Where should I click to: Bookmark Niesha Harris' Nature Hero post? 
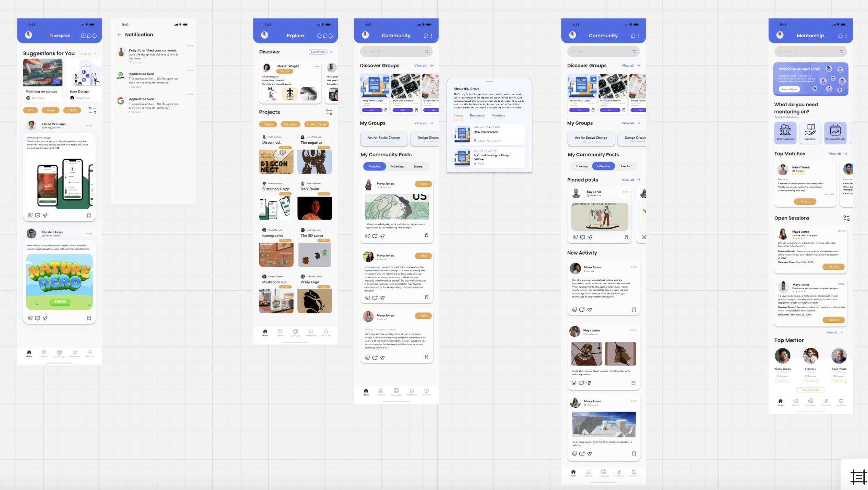coord(89,318)
